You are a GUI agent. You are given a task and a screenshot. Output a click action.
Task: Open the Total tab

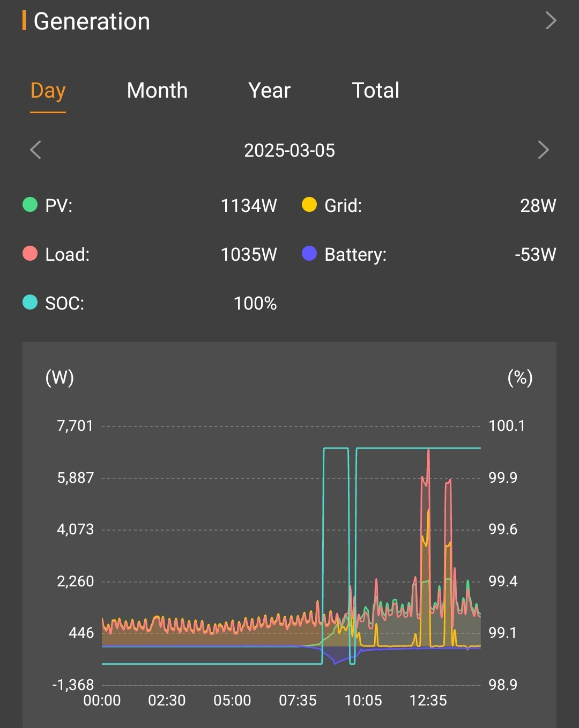pyautogui.click(x=375, y=90)
